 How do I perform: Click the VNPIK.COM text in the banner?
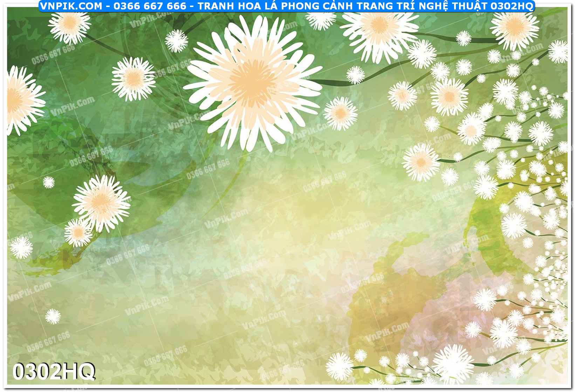click(x=71, y=6)
